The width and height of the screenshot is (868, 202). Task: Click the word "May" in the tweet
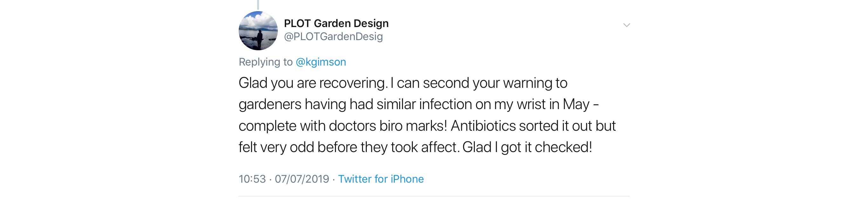click(x=576, y=105)
